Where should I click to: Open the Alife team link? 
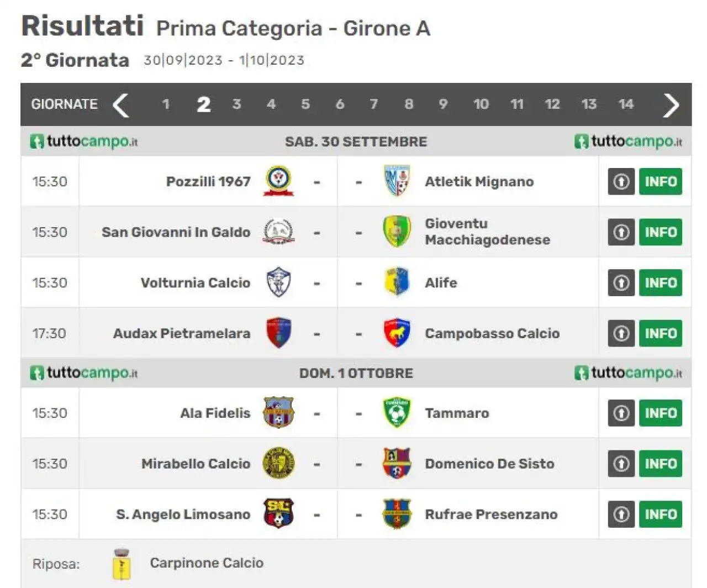pyautogui.click(x=441, y=283)
